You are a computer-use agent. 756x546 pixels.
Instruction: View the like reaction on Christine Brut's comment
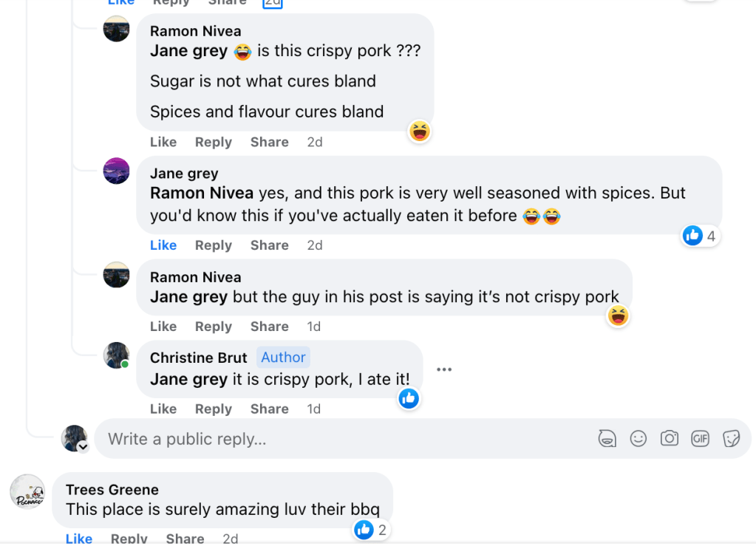pos(409,399)
